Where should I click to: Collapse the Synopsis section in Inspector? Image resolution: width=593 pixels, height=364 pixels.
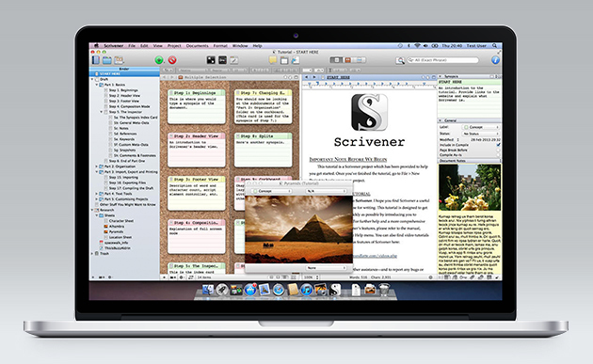point(441,76)
